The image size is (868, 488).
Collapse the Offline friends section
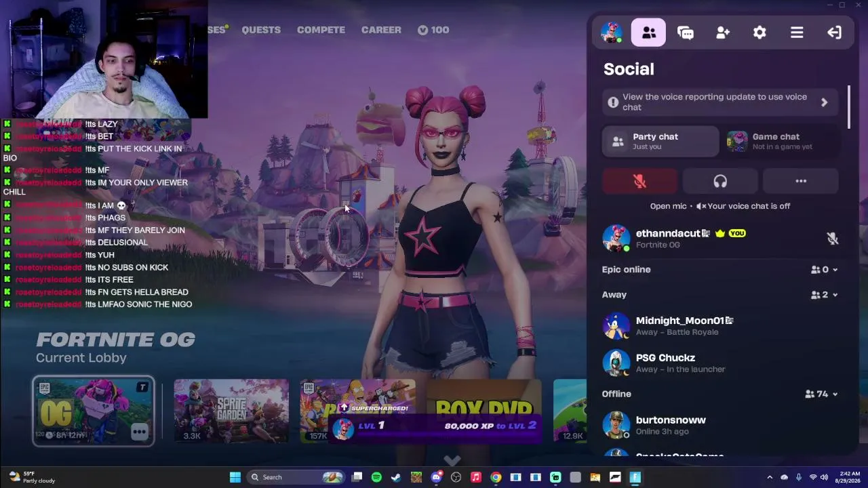[x=835, y=394]
